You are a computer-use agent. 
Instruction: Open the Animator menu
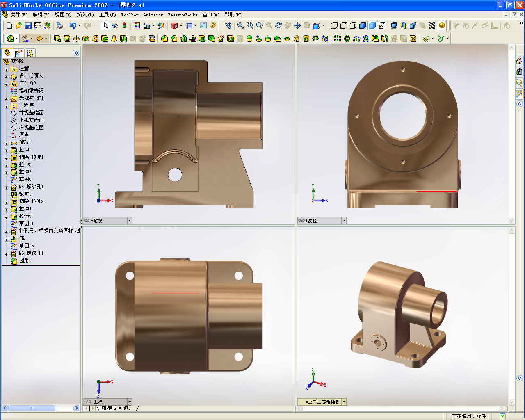pyautogui.click(x=153, y=15)
